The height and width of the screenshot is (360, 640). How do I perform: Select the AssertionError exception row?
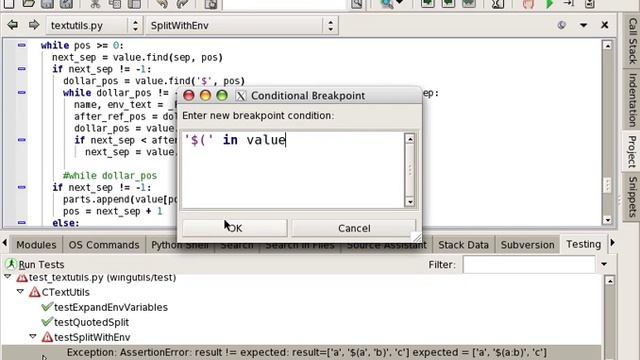click(301, 352)
